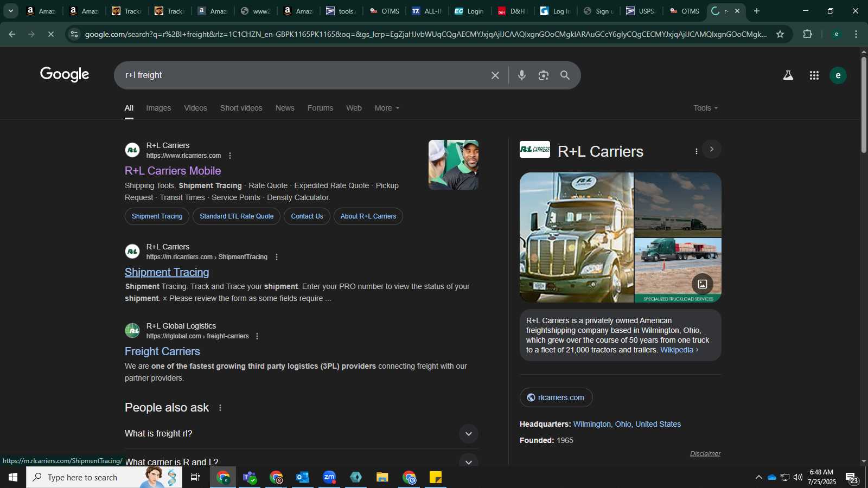Click About R+L Carriers chip

tap(368, 216)
